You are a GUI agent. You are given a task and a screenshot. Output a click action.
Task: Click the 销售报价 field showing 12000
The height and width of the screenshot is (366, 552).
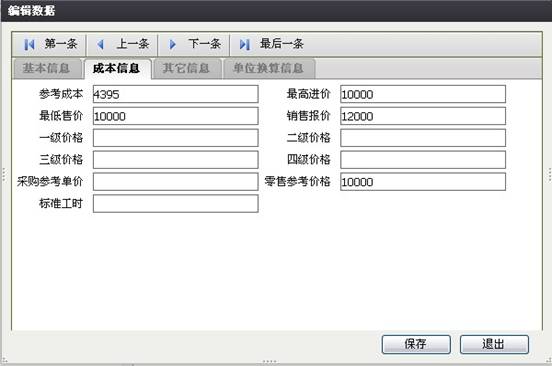[423, 116]
